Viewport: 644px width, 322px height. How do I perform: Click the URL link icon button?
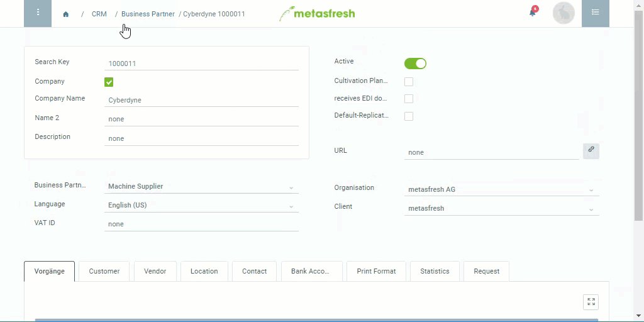[591, 151]
